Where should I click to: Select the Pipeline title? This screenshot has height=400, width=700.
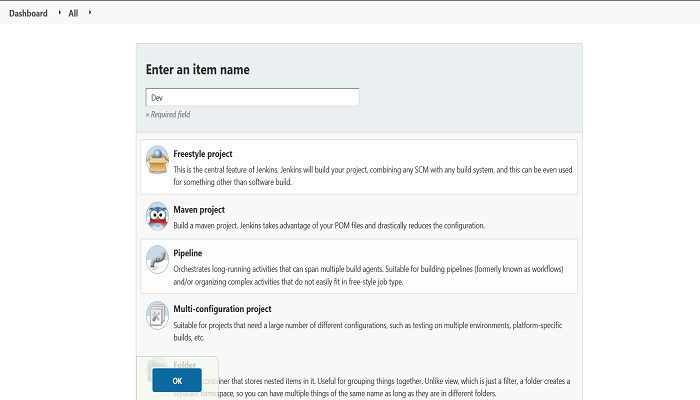188,253
